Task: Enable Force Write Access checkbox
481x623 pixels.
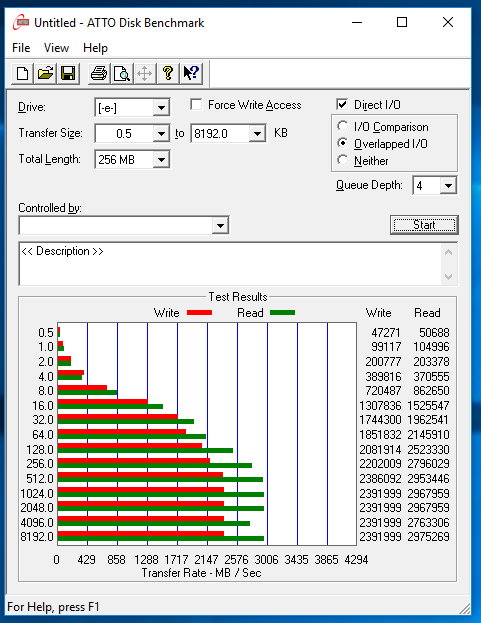Action: [196, 105]
